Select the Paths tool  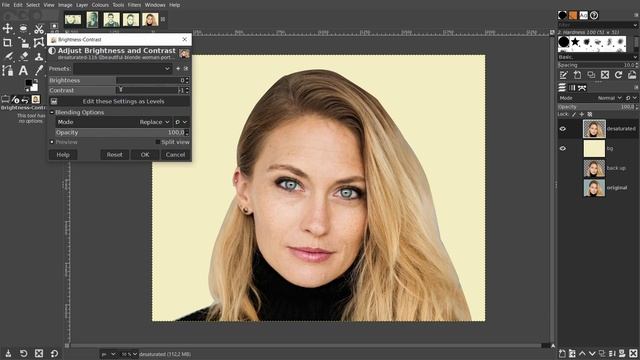pyautogui.click(x=7, y=70)
